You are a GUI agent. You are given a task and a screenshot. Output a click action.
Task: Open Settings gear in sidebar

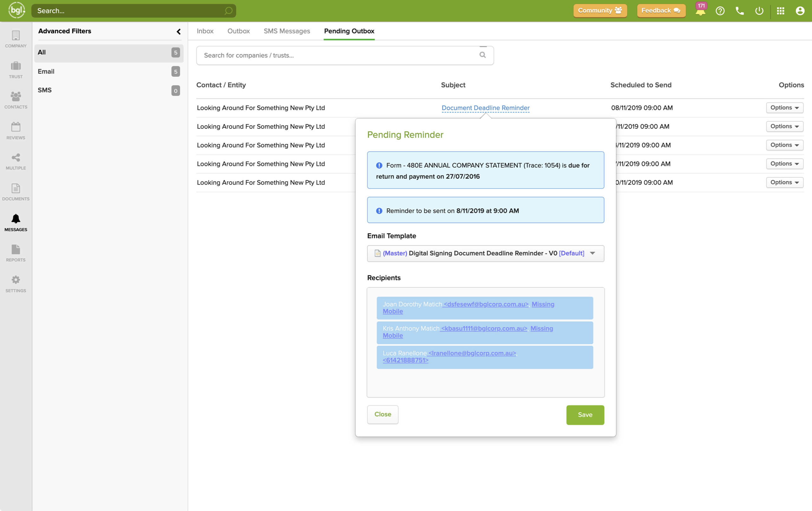click(x=16, y=284)
